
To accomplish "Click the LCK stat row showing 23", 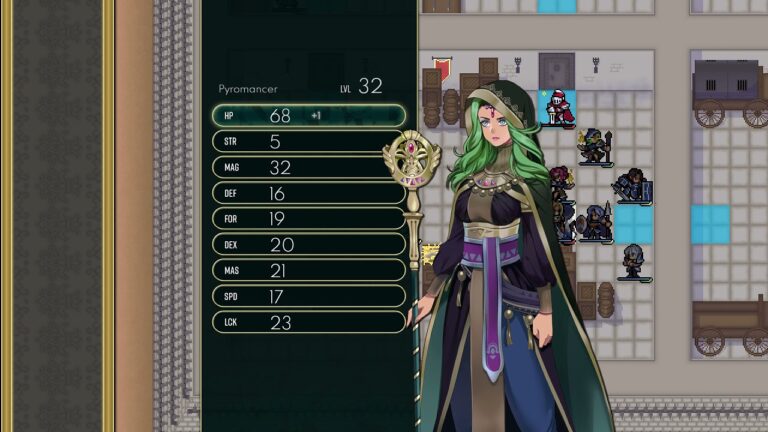I will (x=309, y=322).
